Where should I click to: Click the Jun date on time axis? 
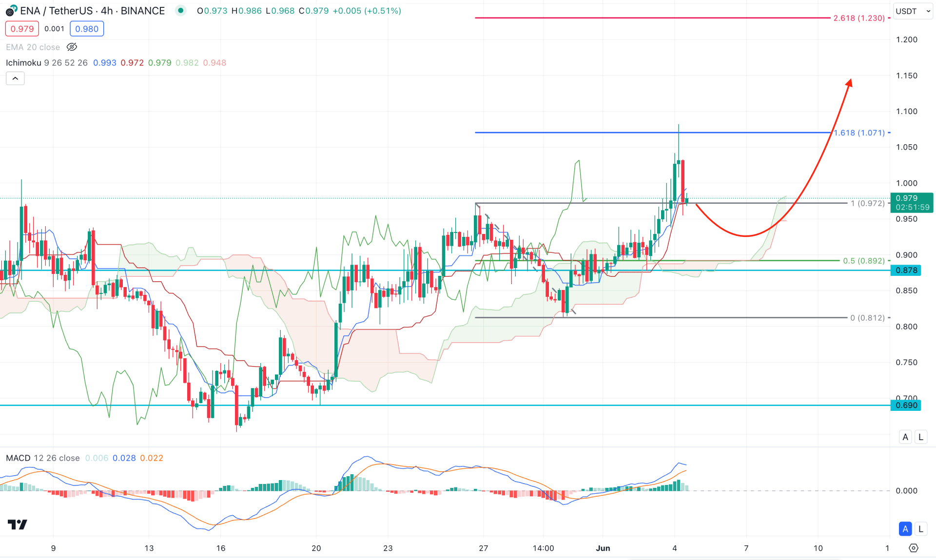click(603, 548)
